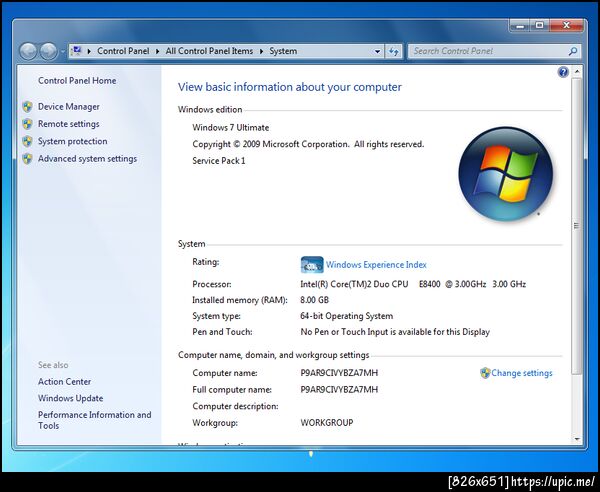Open Control Panel Home
This screenshot has height=492, width=600.
(x=77, y=81)
